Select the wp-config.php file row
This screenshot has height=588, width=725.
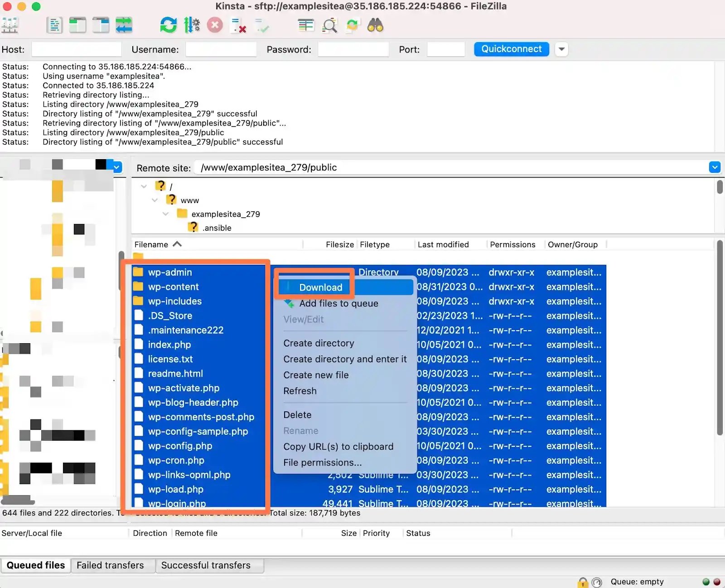tap(368, 446)
